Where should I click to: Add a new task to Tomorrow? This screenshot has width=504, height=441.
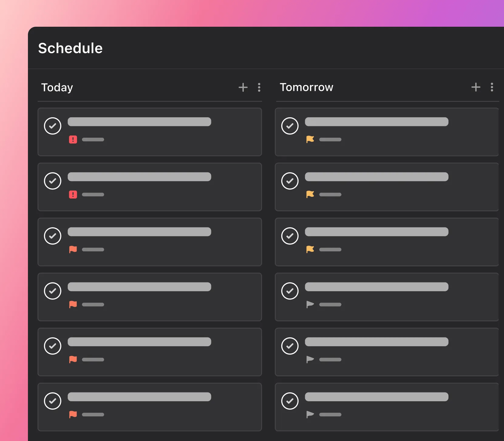click(475, 87)
